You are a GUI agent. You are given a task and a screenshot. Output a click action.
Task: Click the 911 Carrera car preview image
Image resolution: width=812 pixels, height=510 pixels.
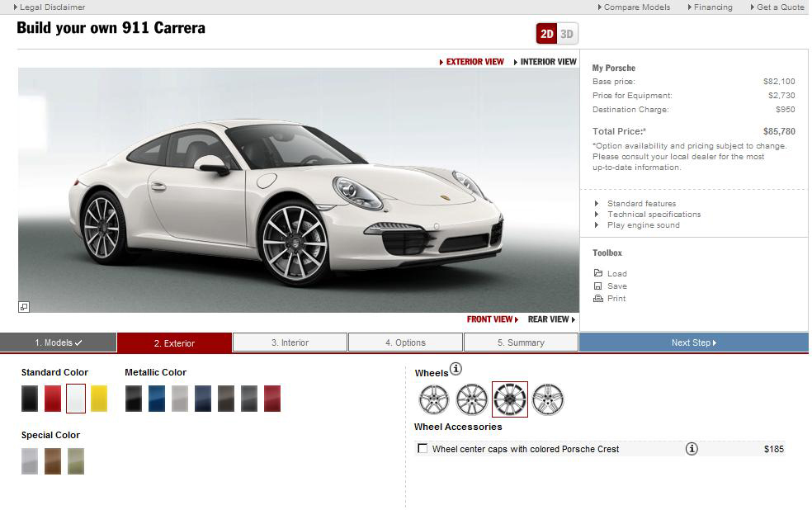(299, 190)
